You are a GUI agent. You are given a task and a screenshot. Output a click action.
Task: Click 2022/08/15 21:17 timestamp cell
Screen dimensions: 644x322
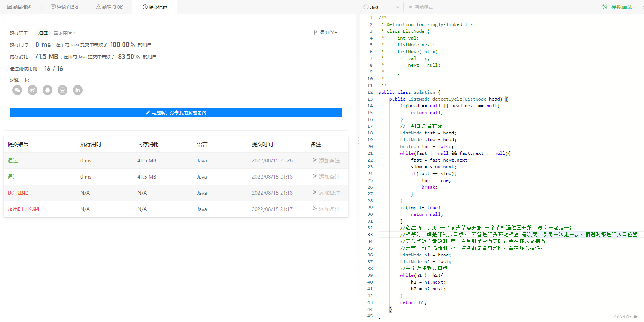(272, 209)
